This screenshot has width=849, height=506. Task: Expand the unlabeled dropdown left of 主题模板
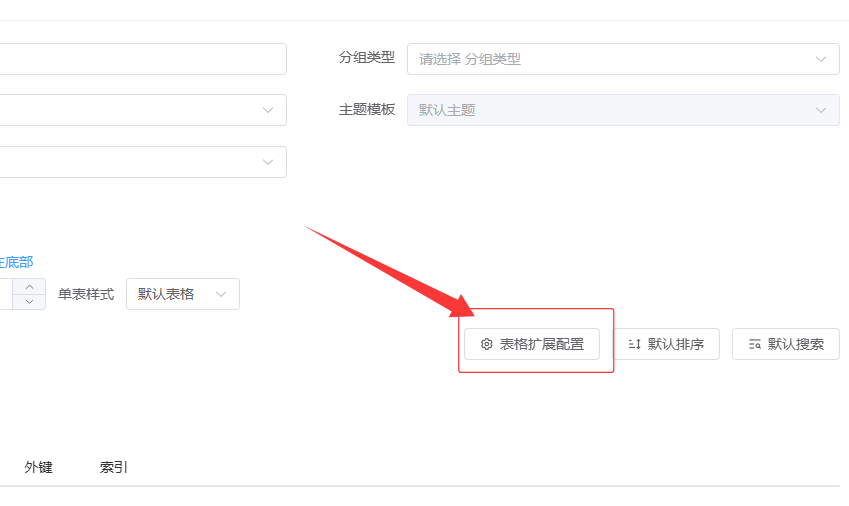[x=140, y=110]
